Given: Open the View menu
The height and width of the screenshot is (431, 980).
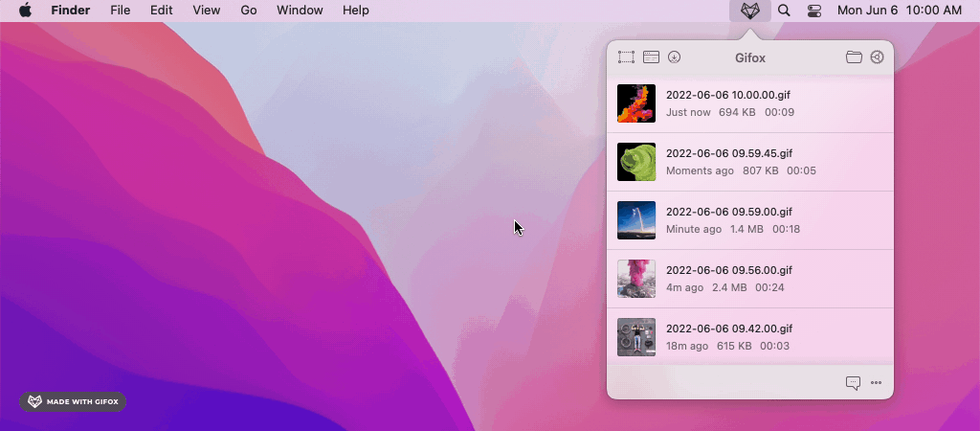Looking at the screenshot, I should click(207, 11).
